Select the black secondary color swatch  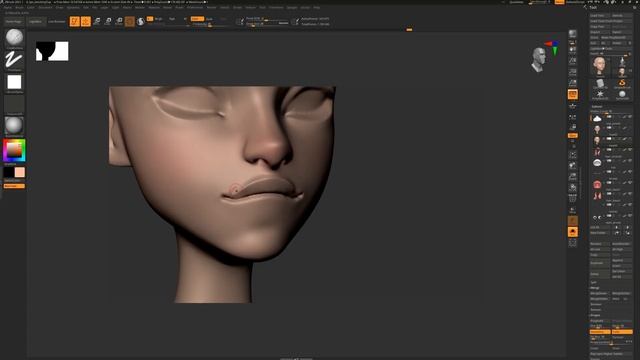[x=9, y=172]
